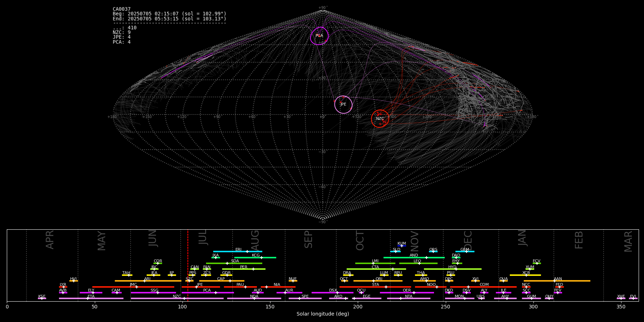Click the 100 tick on solar longitude axis
The width and height of the screenshot is (644, 322).
tap(182, 307)
